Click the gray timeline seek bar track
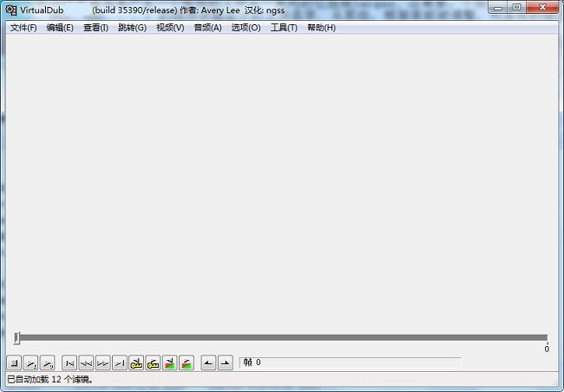This screenshot has width=564, height=392. pos(284,337)
